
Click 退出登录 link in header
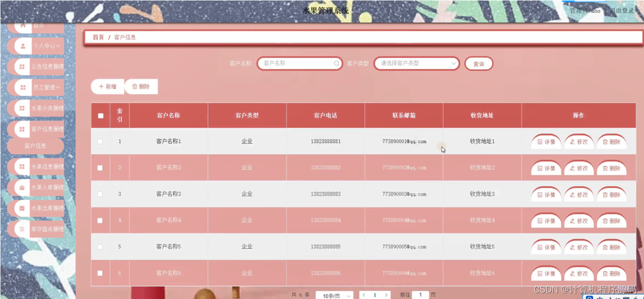(622, 11)
